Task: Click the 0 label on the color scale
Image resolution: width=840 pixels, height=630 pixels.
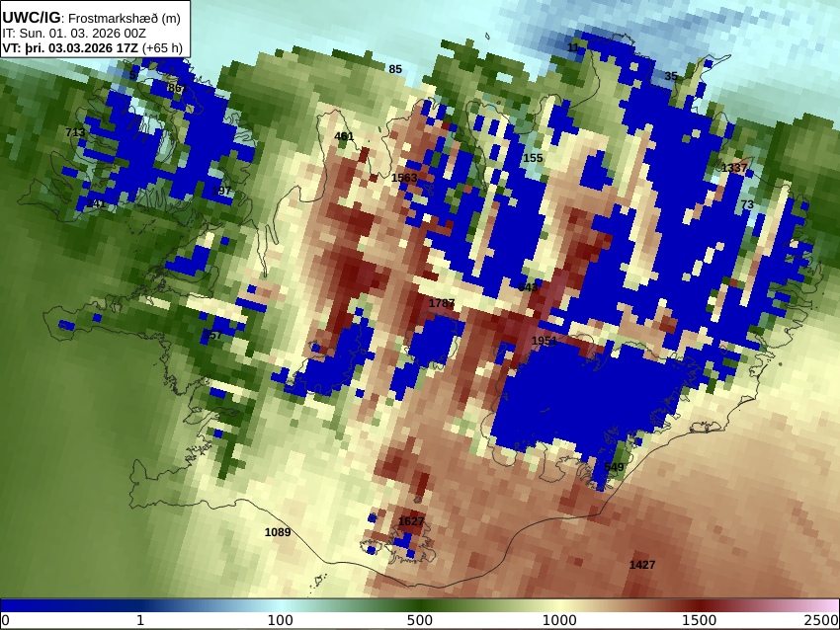Action: (5, 621)
